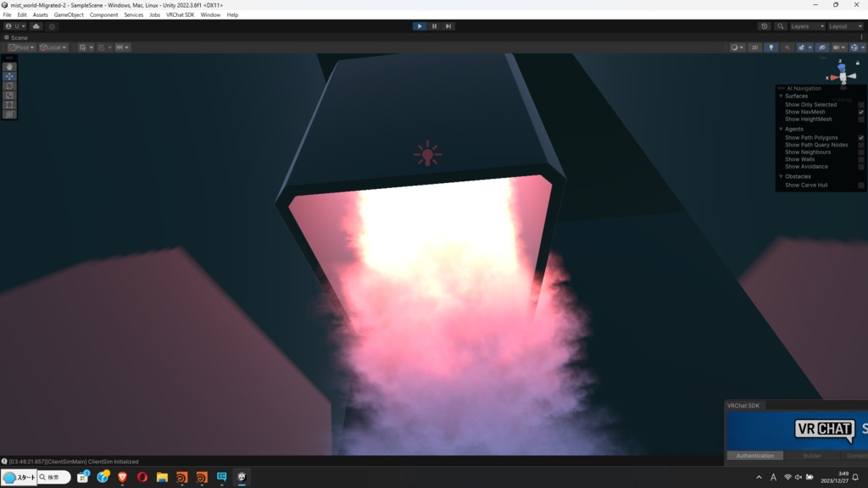Open Brave browser from the taskbar
868x488 pixels.
[x=122, y=477]
